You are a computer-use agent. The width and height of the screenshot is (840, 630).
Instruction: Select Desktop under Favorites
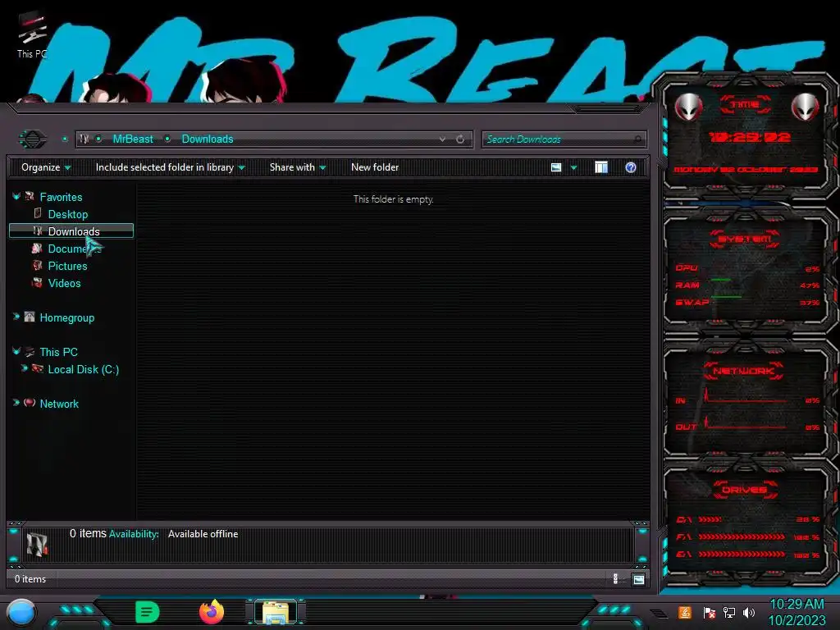click(68, 214)
